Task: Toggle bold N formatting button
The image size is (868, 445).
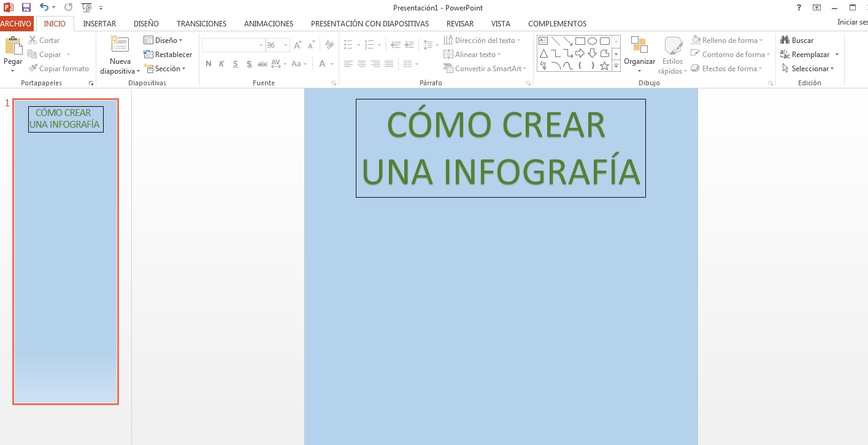Action: click(x=209, y=64)
